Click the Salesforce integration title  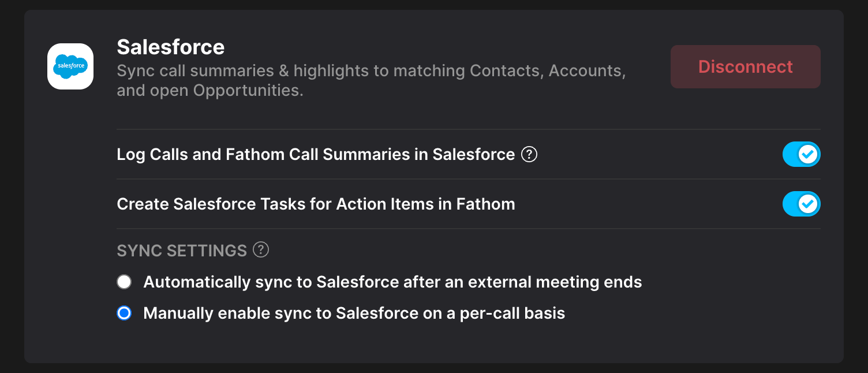point(171,47)
